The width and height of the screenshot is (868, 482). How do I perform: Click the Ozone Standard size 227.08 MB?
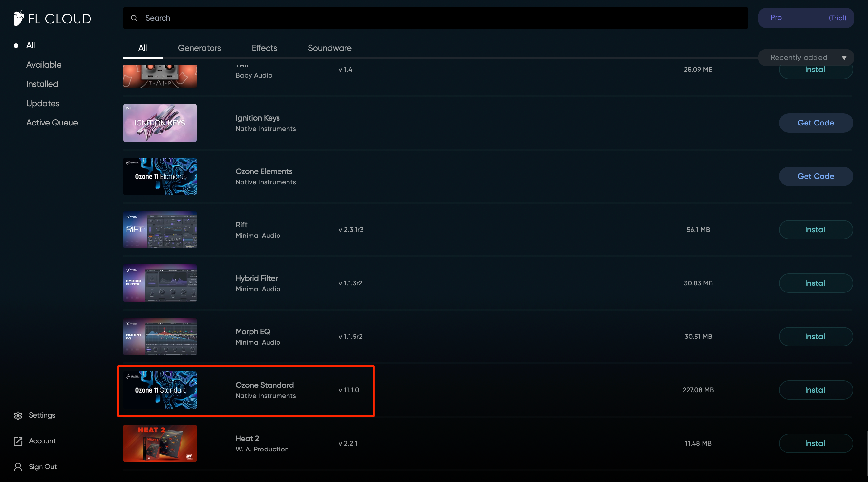point(698,390)
